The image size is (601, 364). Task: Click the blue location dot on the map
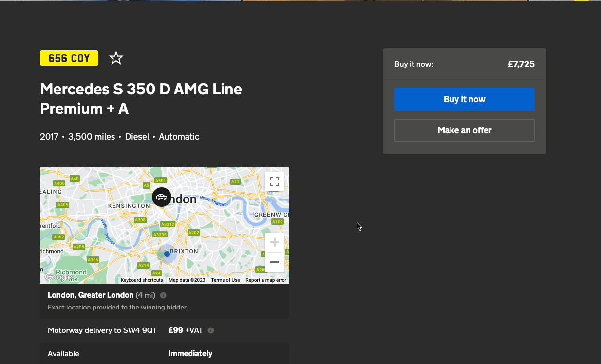[x=167, y=254]
